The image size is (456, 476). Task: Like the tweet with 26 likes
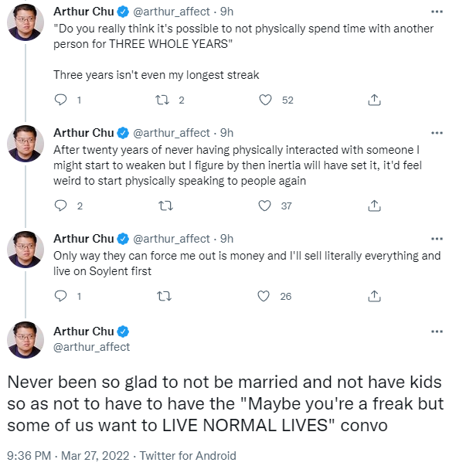(264, 296)
